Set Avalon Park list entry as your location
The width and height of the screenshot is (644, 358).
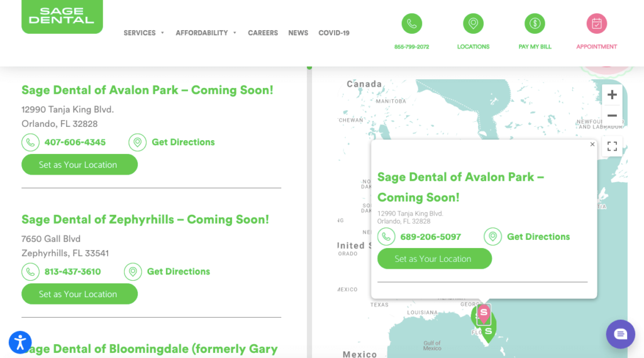point(79,165)
